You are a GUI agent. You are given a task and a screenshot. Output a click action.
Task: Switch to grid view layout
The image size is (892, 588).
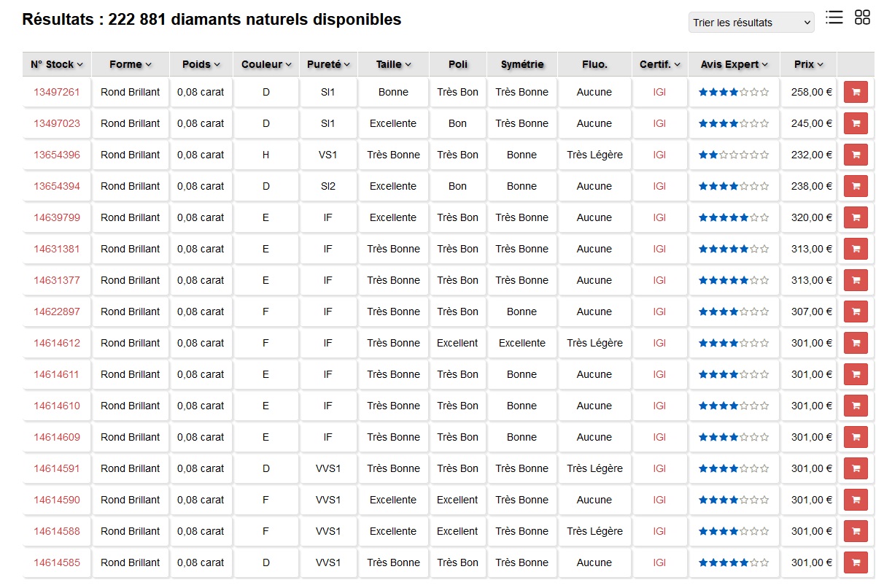862,18
